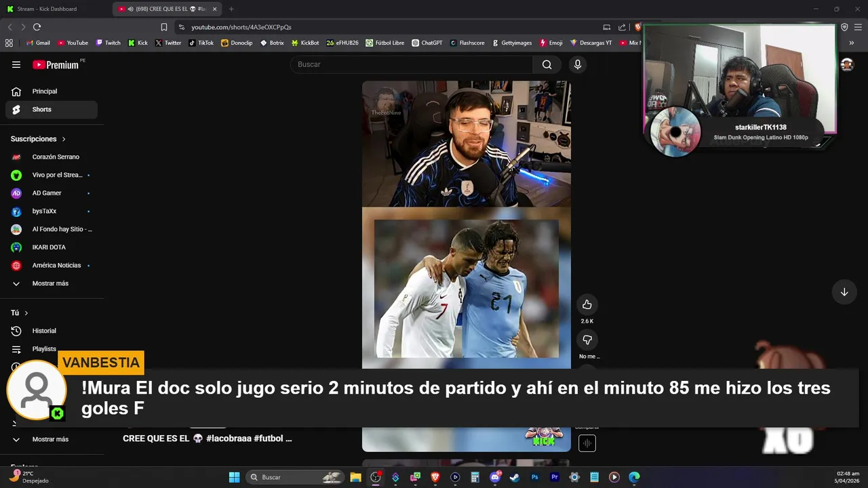Open the ChatGPT bookmark
868x488 pixels.
click(x=427, y=43)
